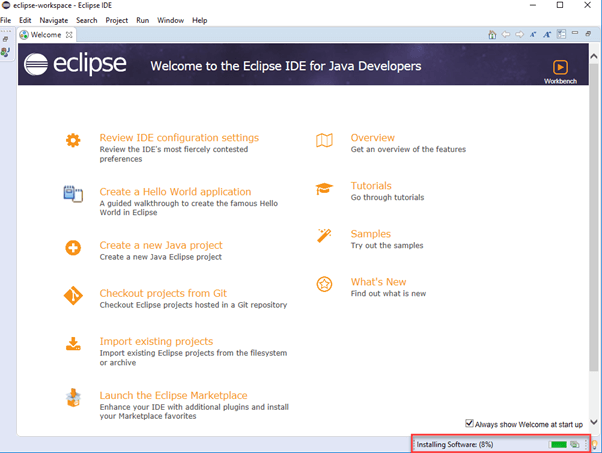The image size is (602, 453).
Task: Click Create a Hello World application link
Action: pos(175,191)
